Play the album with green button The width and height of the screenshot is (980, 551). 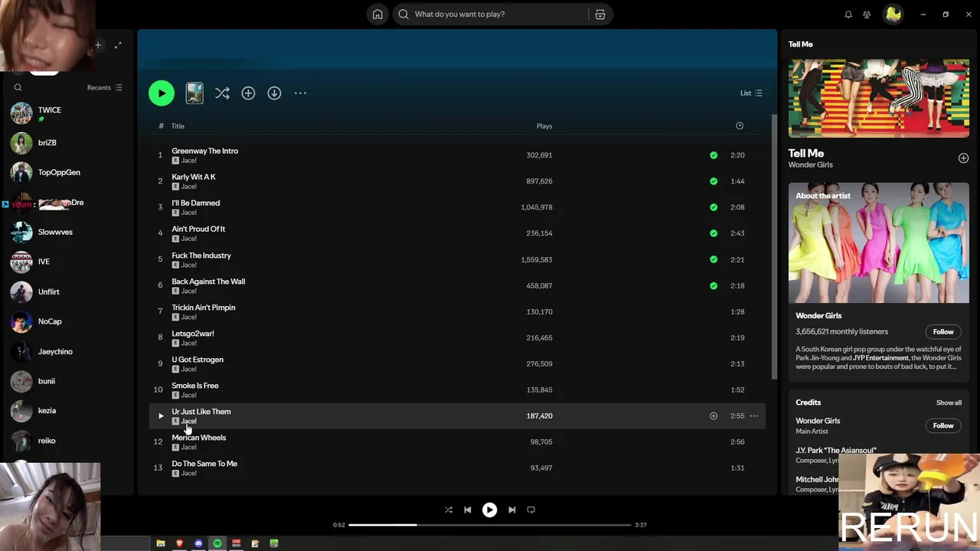click(162, 93)
